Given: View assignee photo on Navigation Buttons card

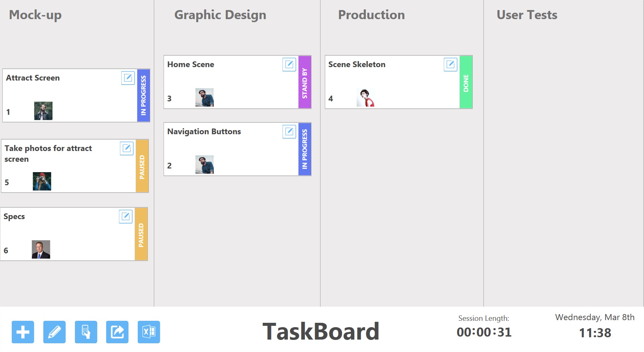Looking at the screenshot, I should coord(205,164).
